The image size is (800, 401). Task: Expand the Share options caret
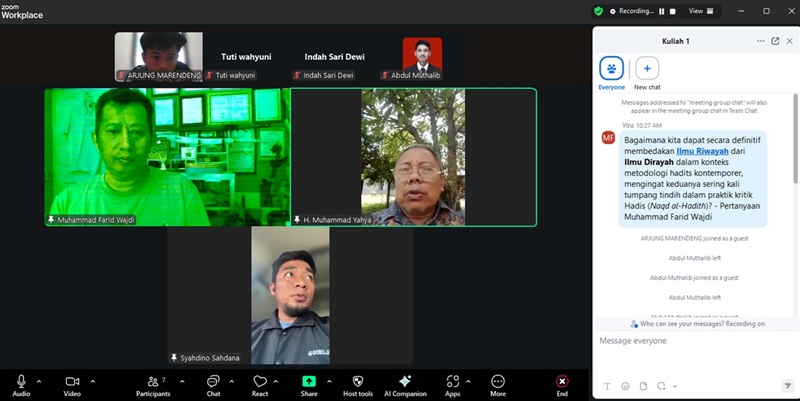click(x=329, y=382)
